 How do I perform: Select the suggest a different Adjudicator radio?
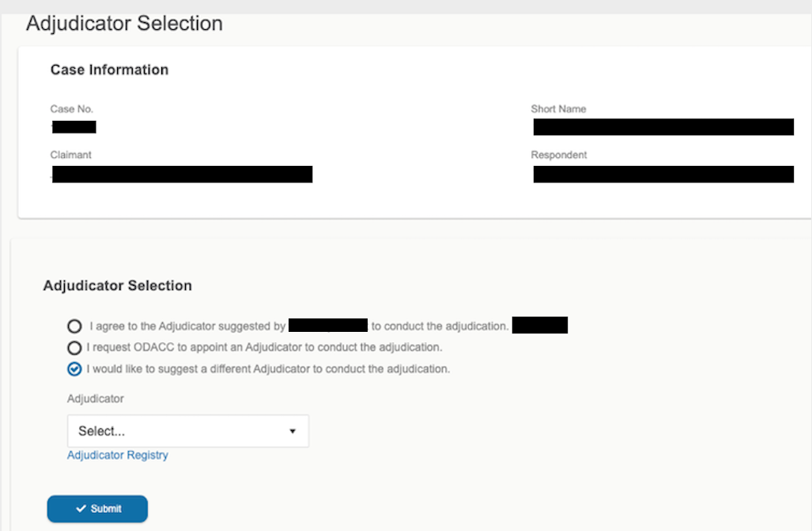74,369
